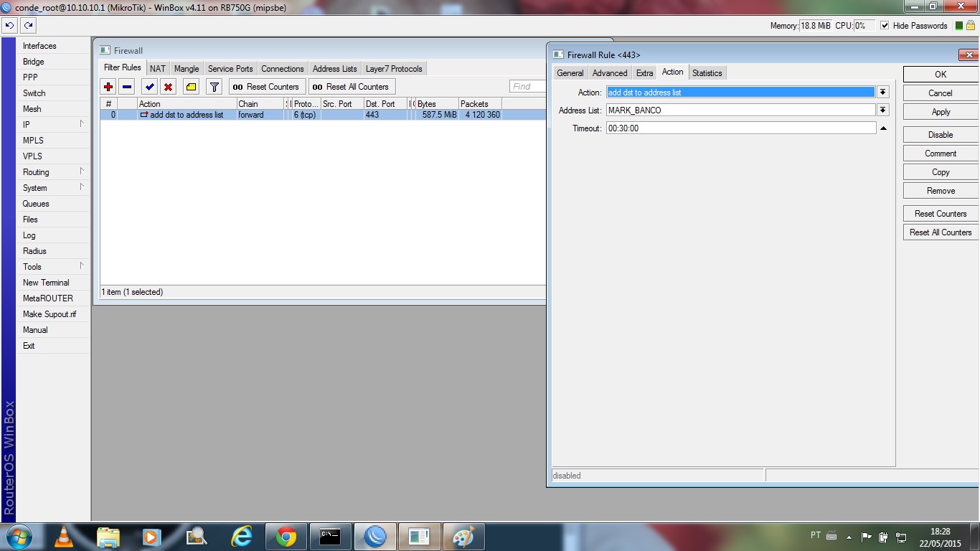Show hidden tray icons with the arrow

(849, 537)
